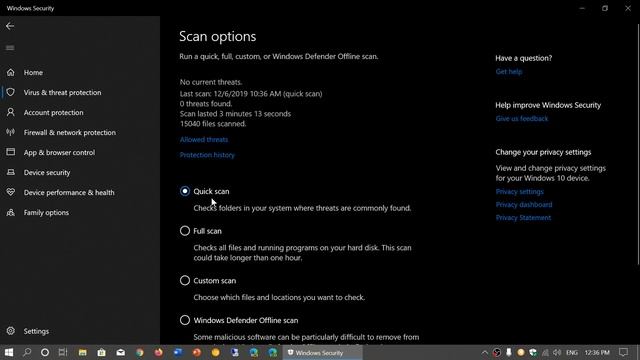Click the "Have a question?" heading
Screen dimensions: 640x360
(x=524, y=58)
